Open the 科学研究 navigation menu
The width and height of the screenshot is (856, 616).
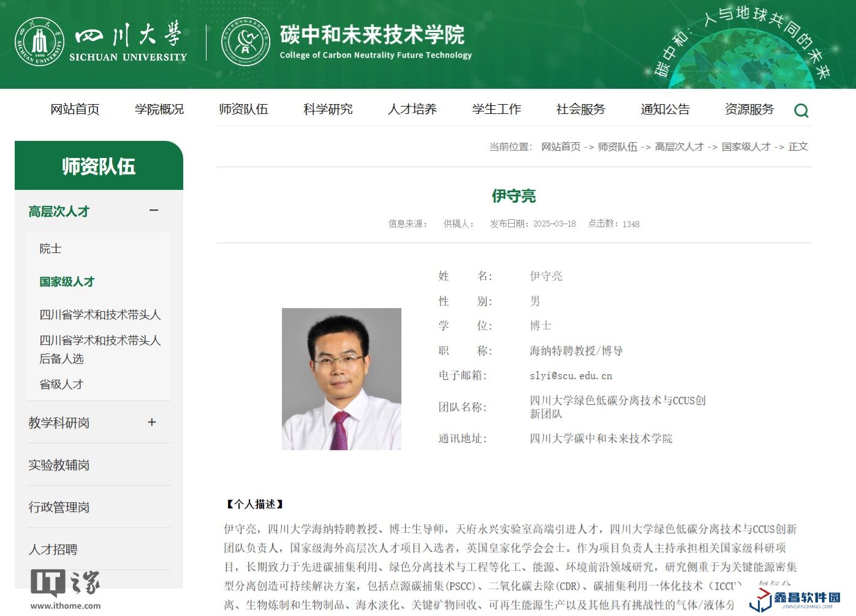pos(328,110)
